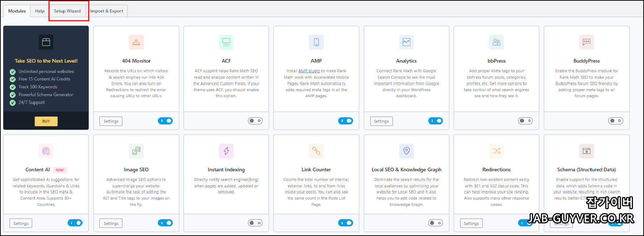Screen dimensions: 644x236
Task: Click the 404 Monitor warning icon
Action: pos(136,42)
